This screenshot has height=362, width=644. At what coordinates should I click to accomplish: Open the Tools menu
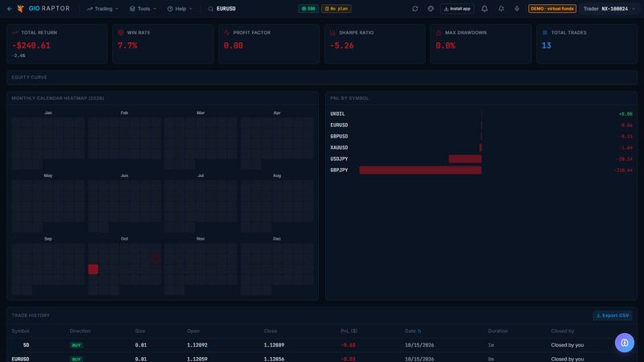(143, 9)
